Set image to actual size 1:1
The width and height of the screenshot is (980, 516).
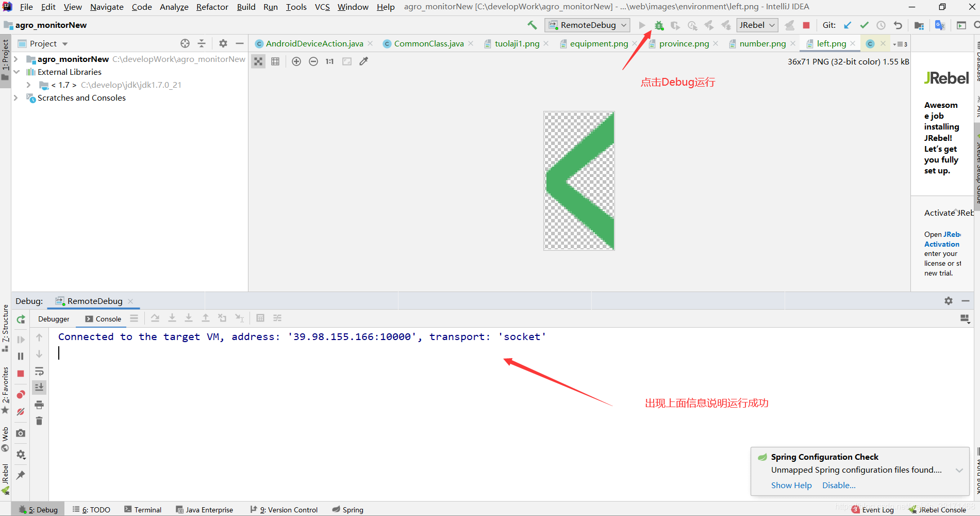(x=330, y=61)
